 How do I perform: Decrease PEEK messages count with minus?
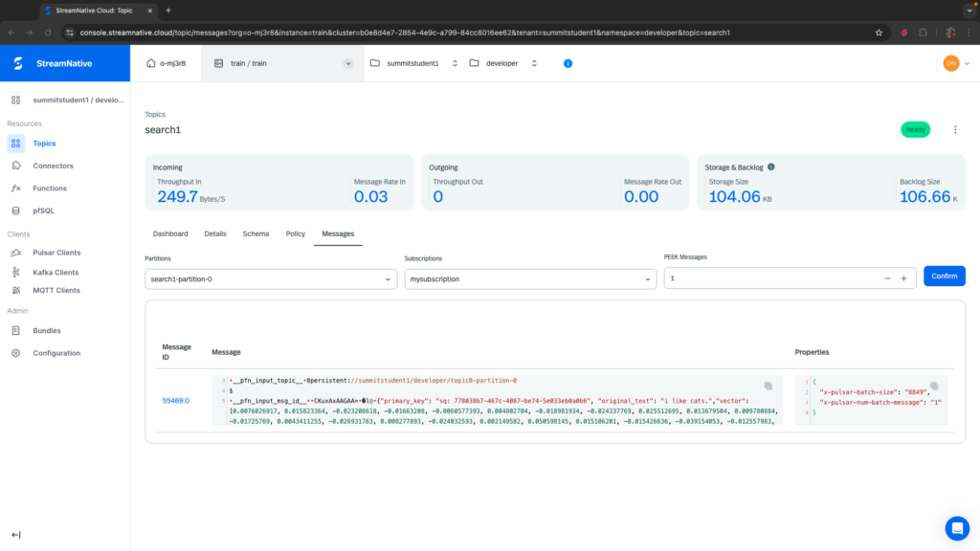[x=886, y=278]
